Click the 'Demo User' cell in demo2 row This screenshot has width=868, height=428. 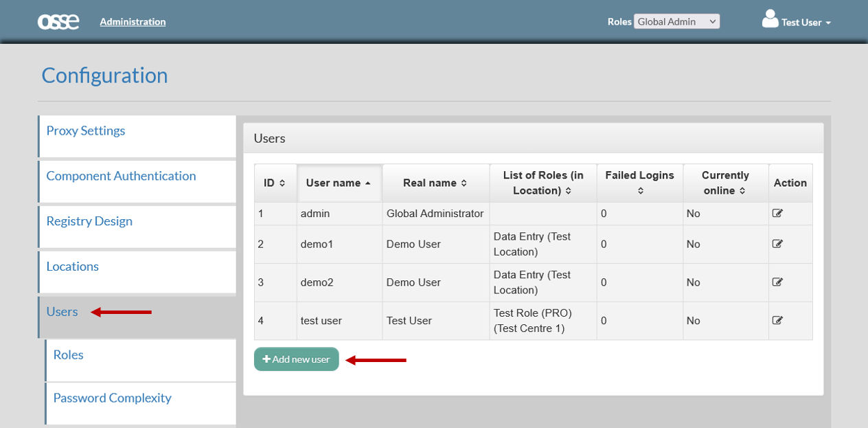(x=435, y=282)
